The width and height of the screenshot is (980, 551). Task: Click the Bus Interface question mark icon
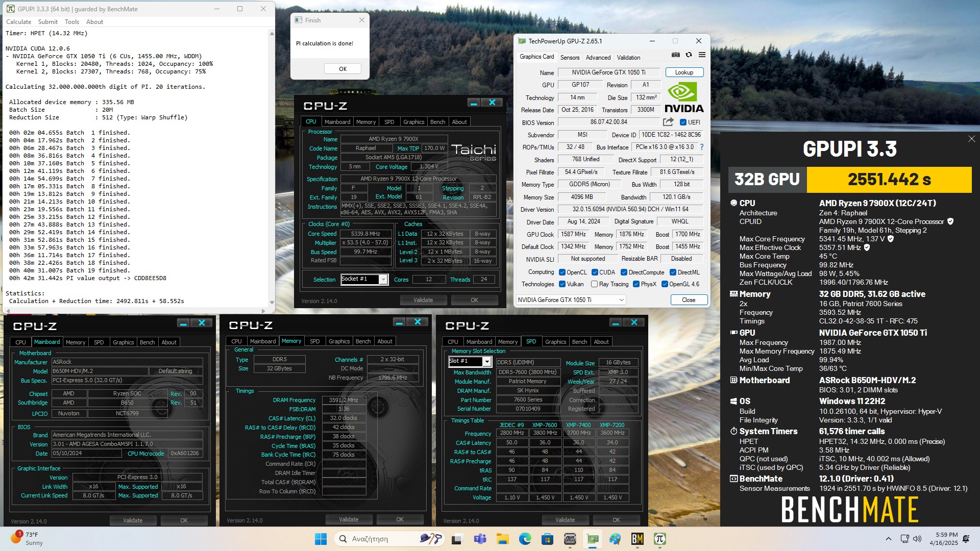[x=702, y=147]
